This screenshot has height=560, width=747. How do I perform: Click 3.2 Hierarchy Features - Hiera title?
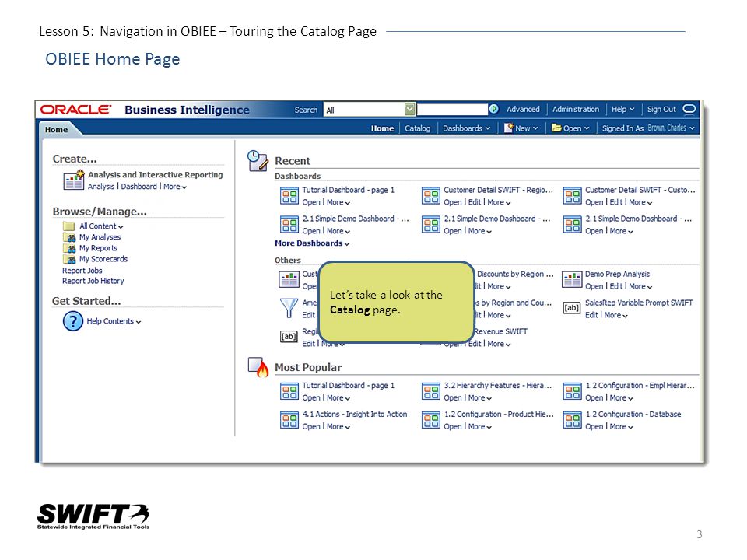click(498, 386)
